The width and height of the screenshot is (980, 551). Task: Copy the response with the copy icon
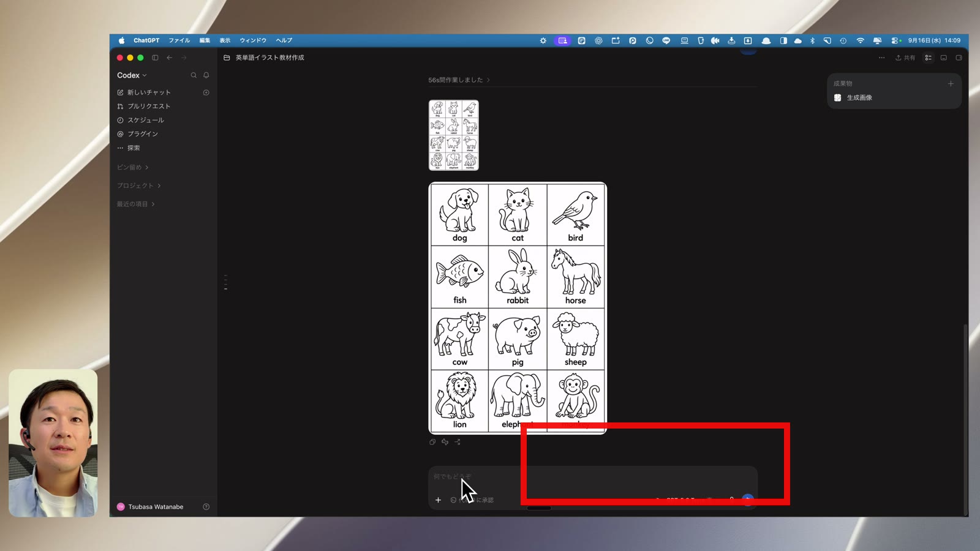pyautogui.click(x=432, y=442)
